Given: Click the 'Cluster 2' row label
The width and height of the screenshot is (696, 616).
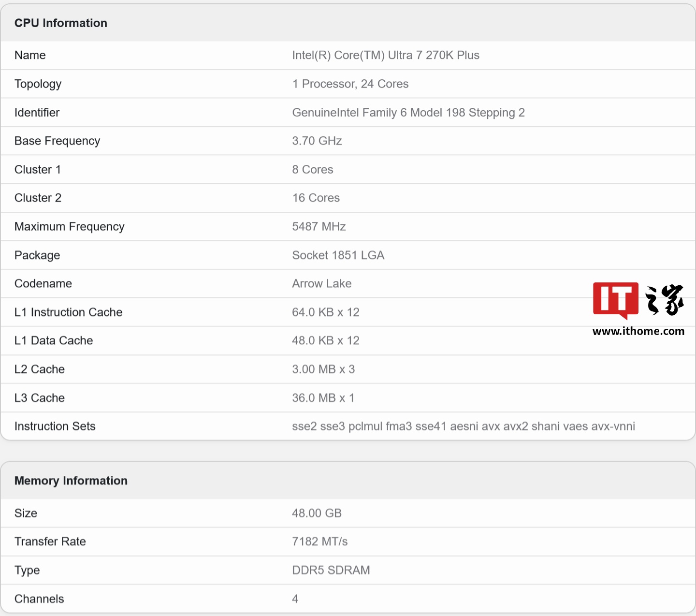Looking at the screenshot, I should pos(38,198).
